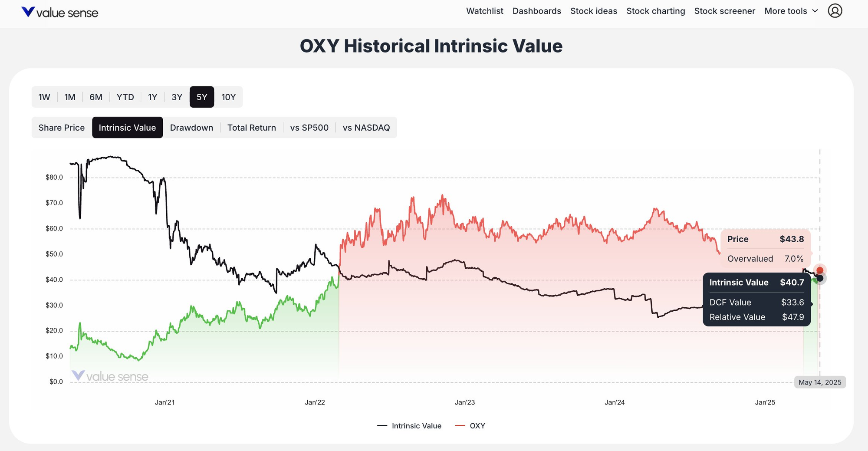Go to Stock charting
Image resolution: width=868 pixels, height=451 pixels.
[655, 11]
